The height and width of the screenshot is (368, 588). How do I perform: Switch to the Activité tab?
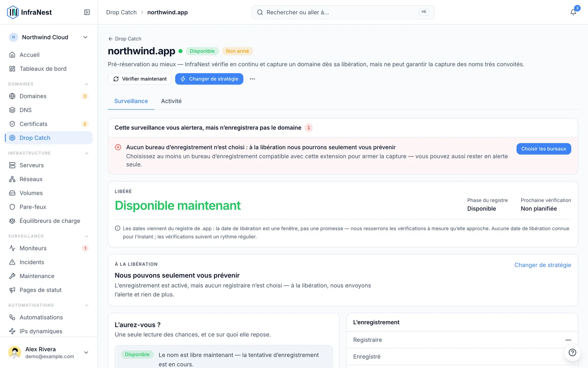[171, 101]
